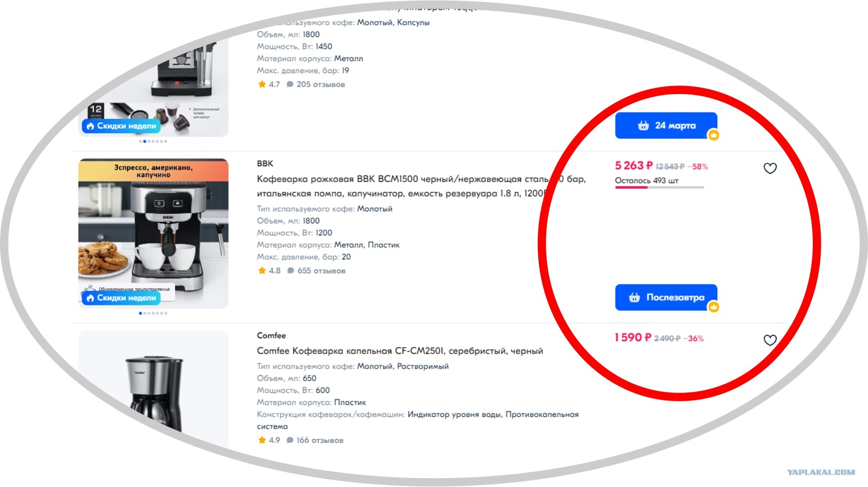
Task: Open BBK BCM1500 coffee maker product image
Action: coord(153,233)
